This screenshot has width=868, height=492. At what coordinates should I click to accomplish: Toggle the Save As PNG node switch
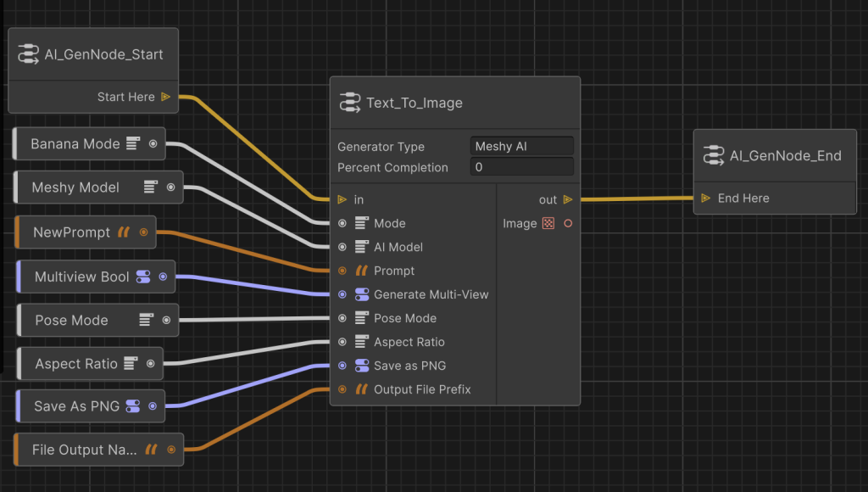[132, 406]
